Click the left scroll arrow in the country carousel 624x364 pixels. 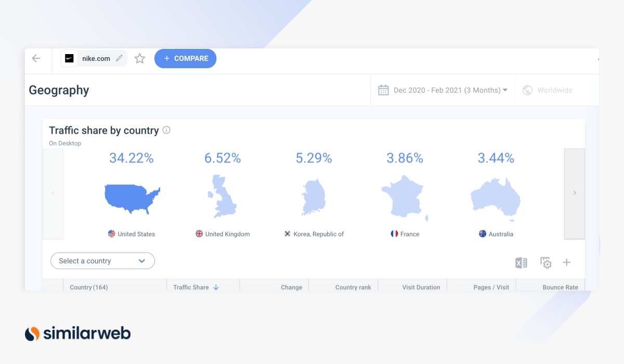tap(53, 193)
